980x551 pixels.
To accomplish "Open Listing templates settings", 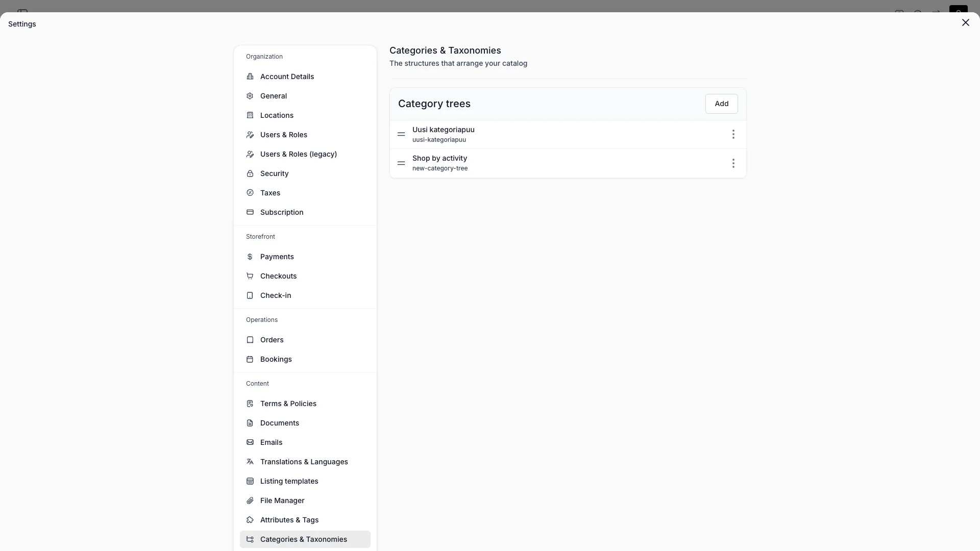I will (305, 481).
